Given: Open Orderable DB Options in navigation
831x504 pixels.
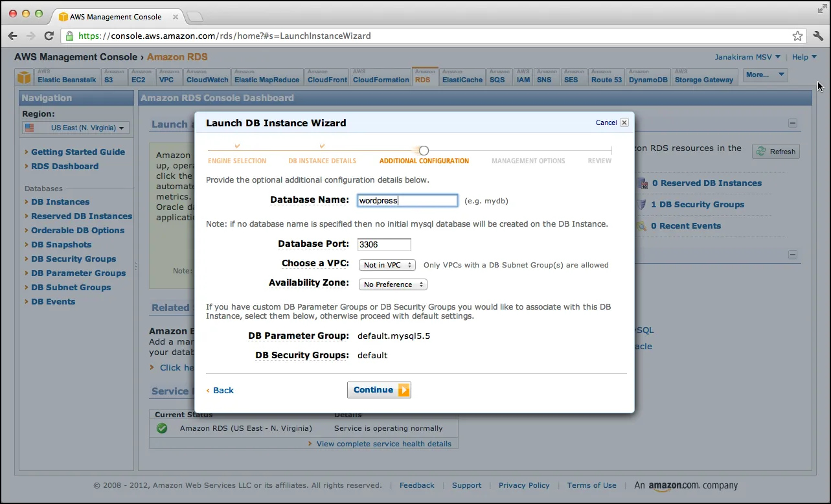Looking at the screenshot, I should (78, 231).
